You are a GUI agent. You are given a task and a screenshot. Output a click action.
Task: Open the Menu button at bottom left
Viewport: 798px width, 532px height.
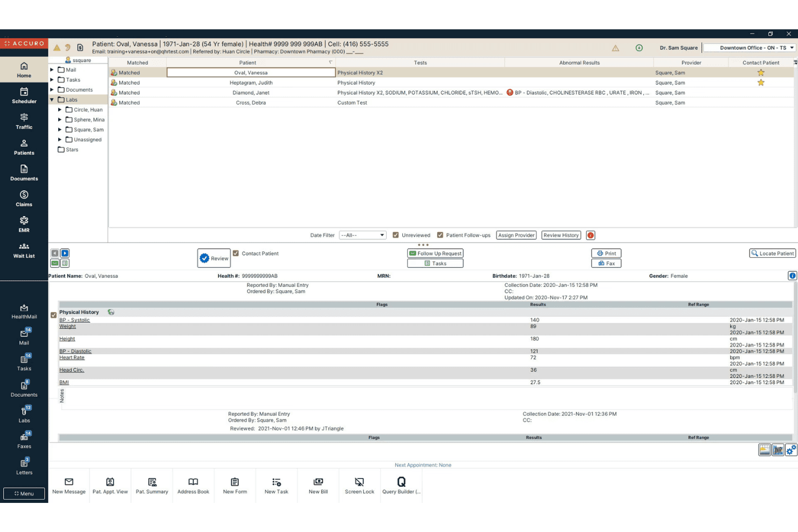[x=24, y=493]
